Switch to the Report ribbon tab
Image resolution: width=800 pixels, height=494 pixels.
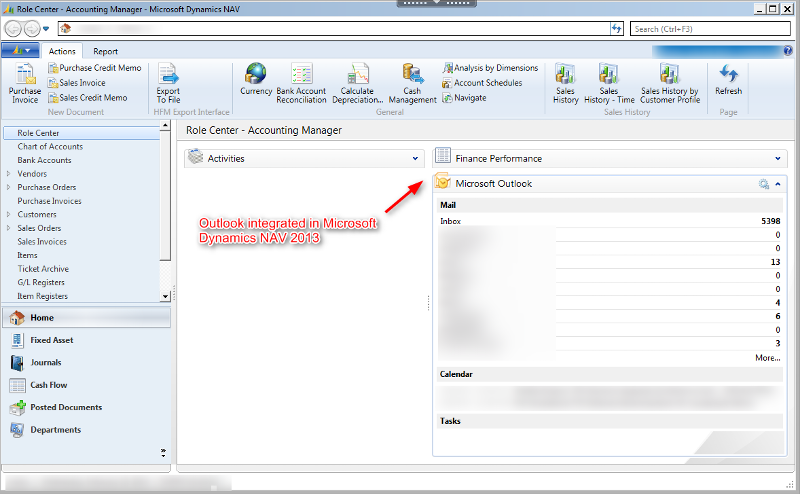point(105,51)
